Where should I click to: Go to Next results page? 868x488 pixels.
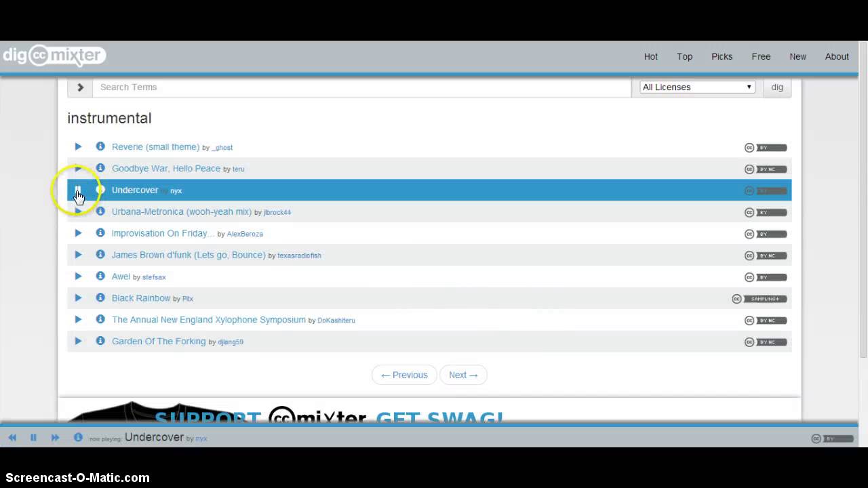click(463, 375)
